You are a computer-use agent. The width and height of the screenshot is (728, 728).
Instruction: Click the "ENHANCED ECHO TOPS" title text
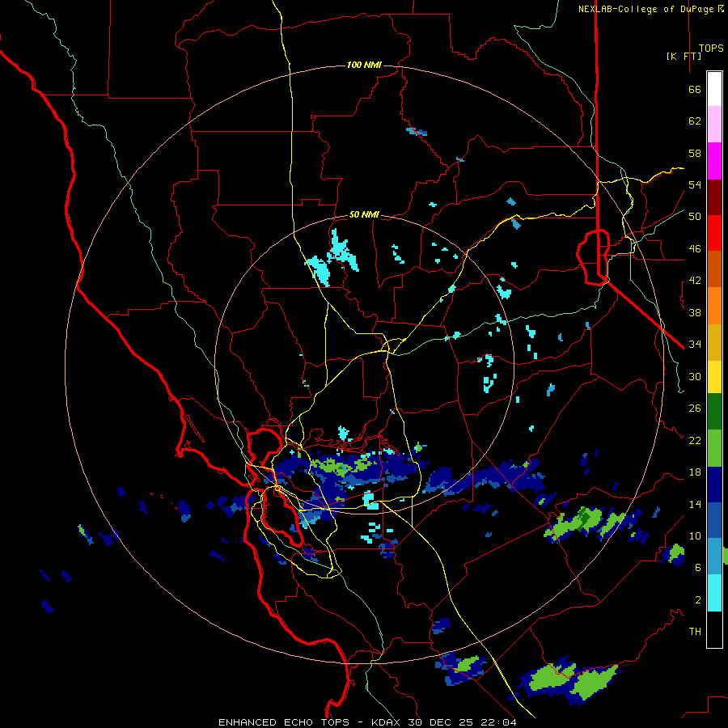(284, 722)
